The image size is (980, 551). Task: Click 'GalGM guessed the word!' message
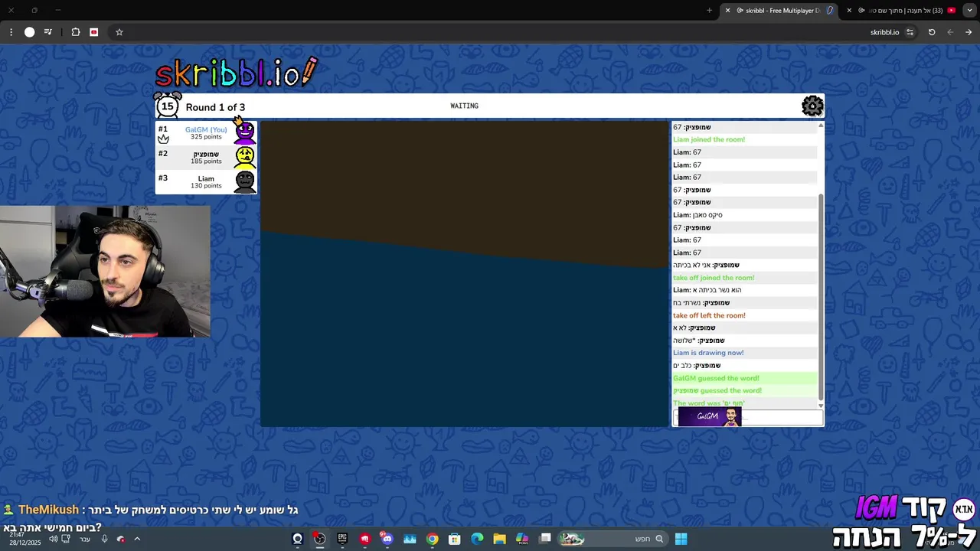click(x=716, y=378)
